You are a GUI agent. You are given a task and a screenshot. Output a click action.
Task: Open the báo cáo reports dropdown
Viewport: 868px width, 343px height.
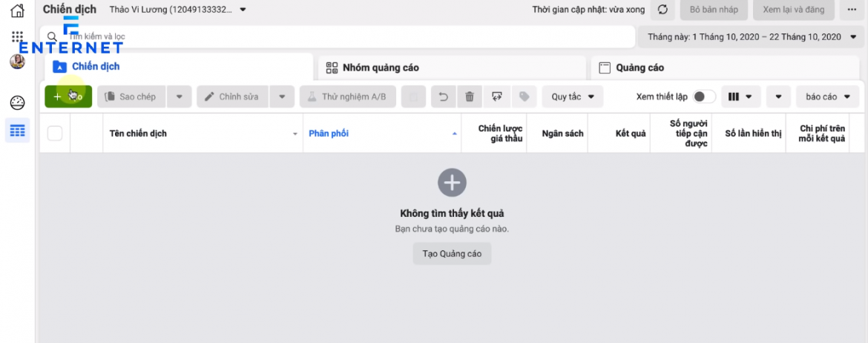click(x=828, y=97)
